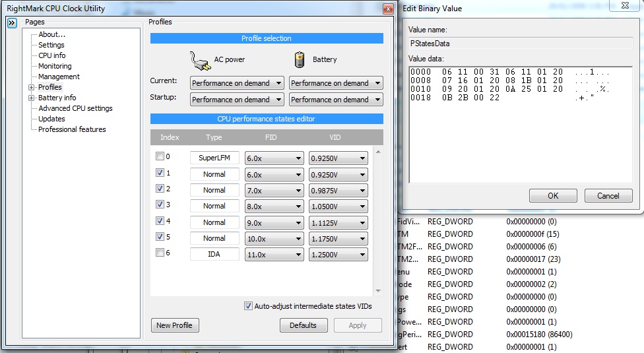Open the Startup Battery profile dropdown
This screenshot has height=353, width=644.
point(336,100)
